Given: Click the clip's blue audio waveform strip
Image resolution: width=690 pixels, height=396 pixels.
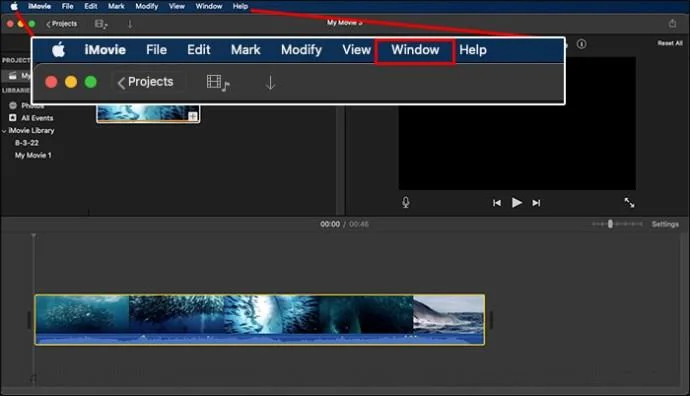Looking at the screenshot, I should [x=260, y=339].
